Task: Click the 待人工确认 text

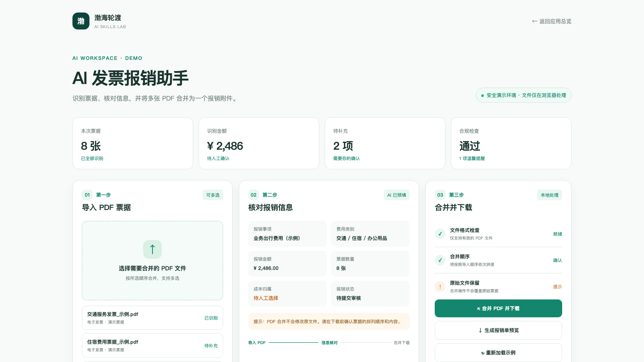Action: click(x=218, y=159)
